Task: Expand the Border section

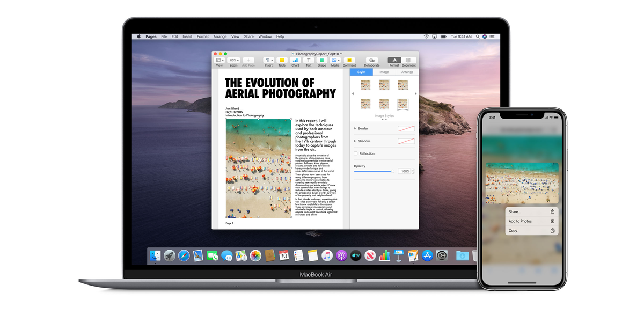Action: 355,128
